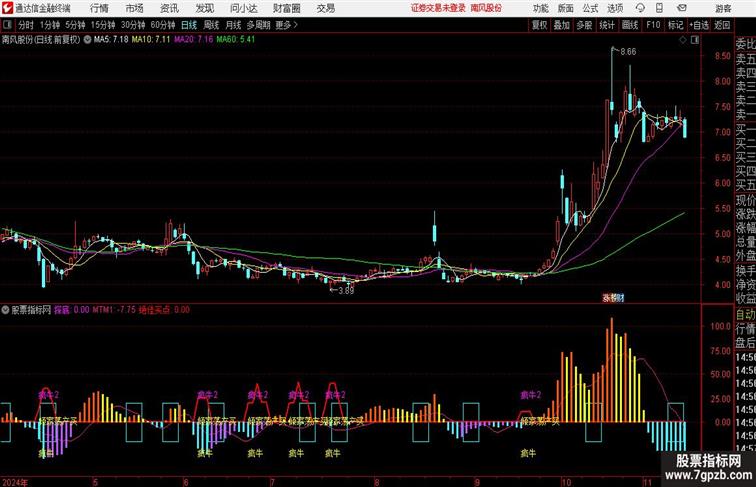Click the 多股 toolbar button

584,25
